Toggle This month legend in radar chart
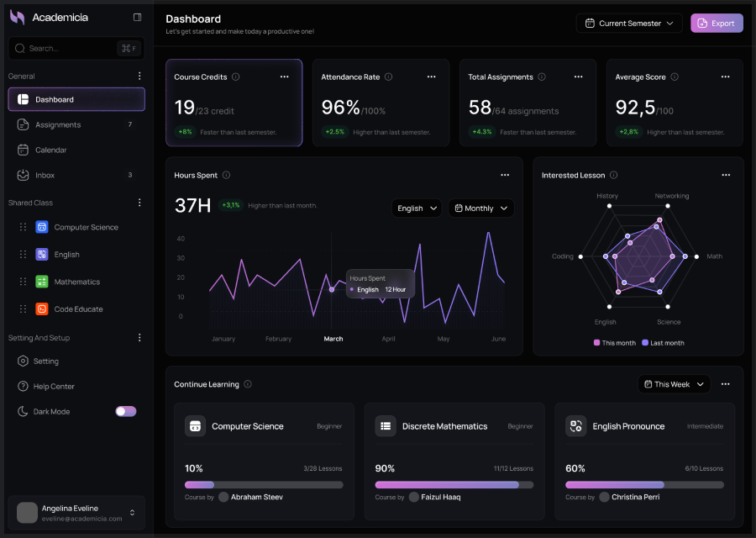 (615, 343)
